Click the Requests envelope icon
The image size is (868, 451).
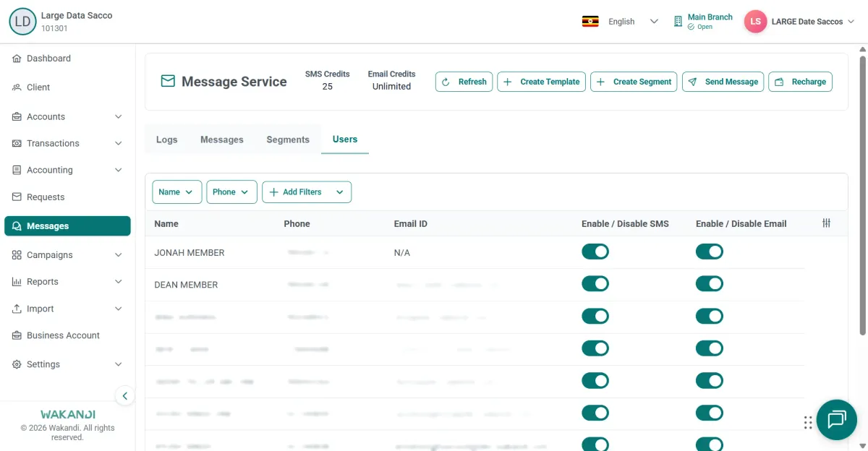pos(17,197)
